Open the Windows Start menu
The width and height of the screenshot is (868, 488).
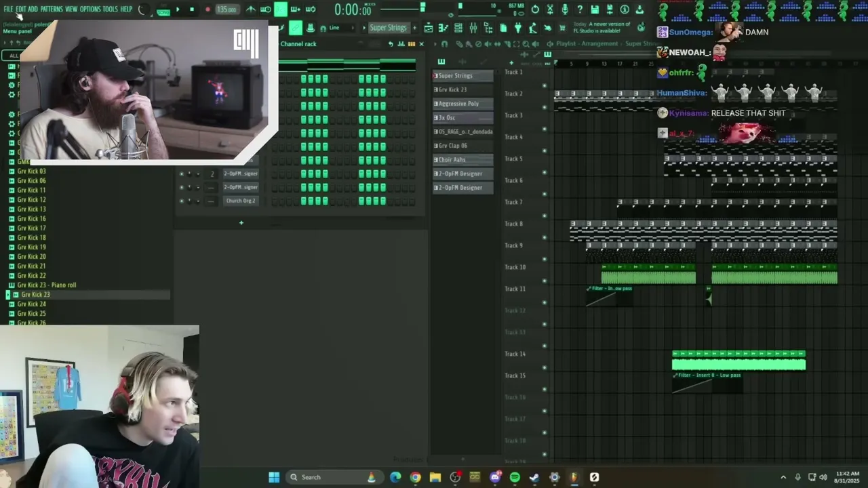274,477
